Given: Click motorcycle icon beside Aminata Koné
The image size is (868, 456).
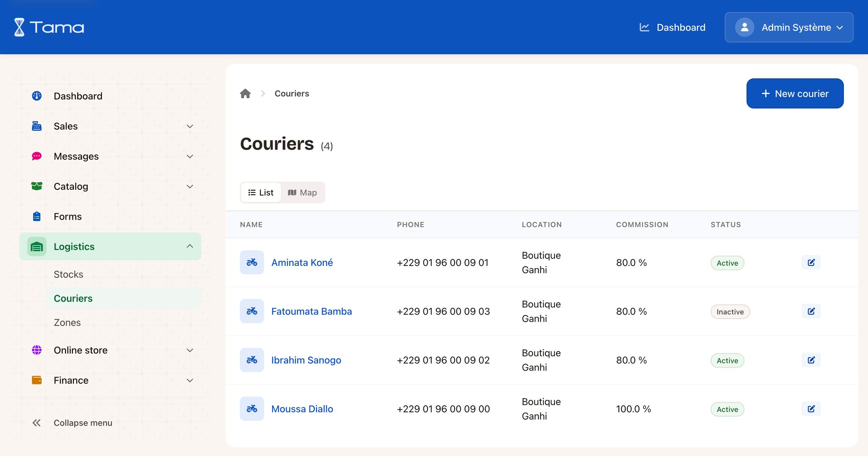Looking at the screenshot, I should (x=252, y=263).
